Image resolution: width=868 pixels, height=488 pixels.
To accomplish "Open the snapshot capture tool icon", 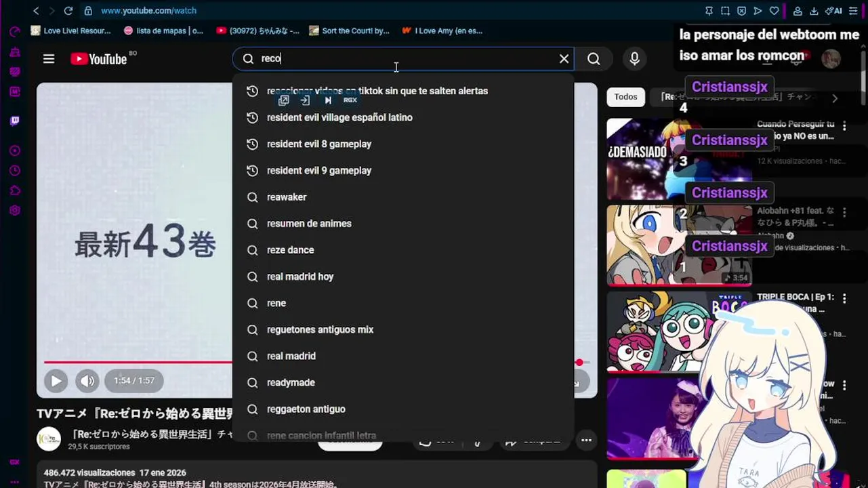I will click(x=725, y=11).
